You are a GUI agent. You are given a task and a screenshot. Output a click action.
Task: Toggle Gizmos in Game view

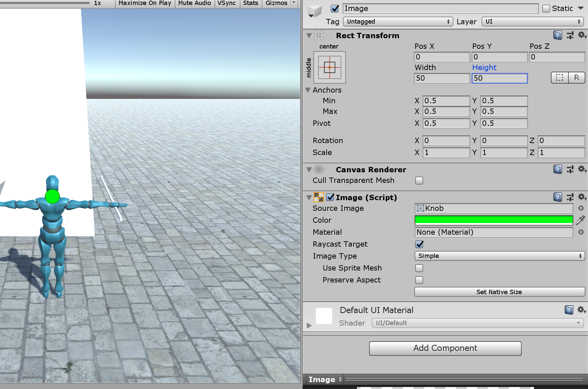click(277, 3)
